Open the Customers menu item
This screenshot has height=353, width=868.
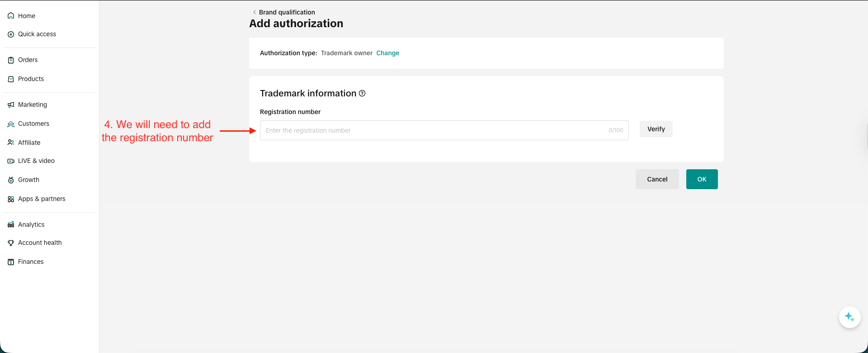(x=33, y=124)
